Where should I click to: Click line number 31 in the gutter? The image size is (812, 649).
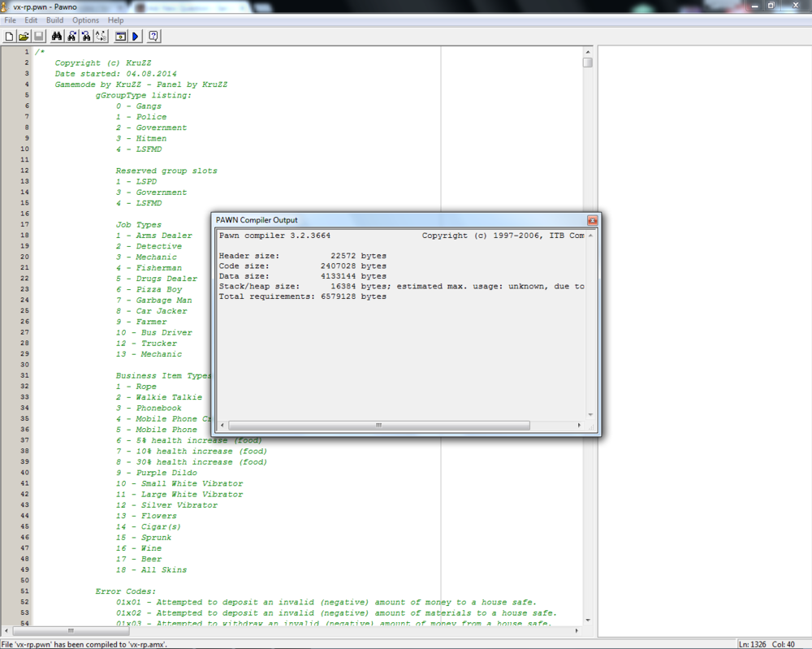tap(24, 375)
